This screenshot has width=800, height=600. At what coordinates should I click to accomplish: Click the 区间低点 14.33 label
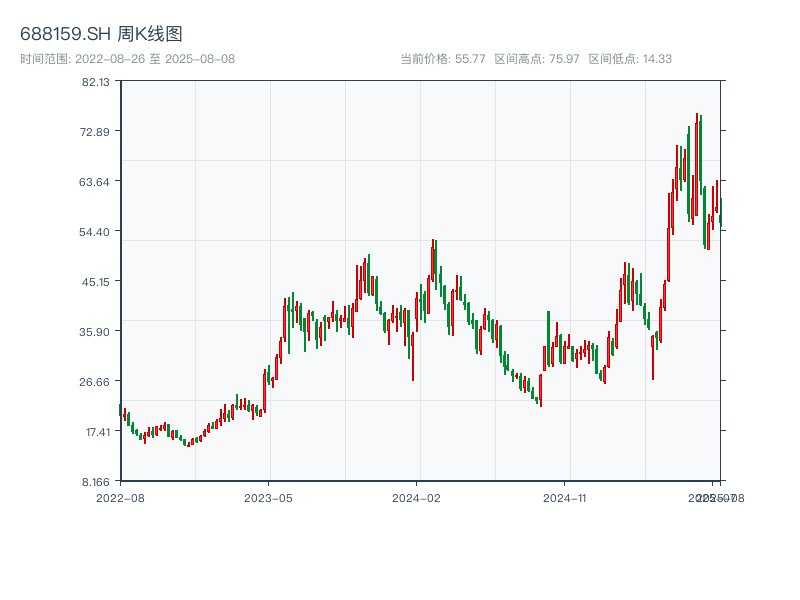click(x=630, y=59)
